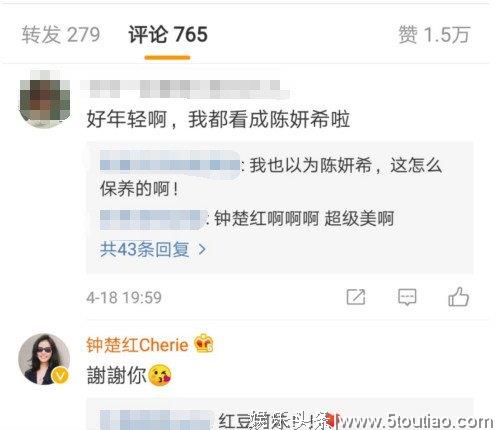Tap the first commenter's blurred avatar
Screen dimensions: 501x430
[45, 99]
